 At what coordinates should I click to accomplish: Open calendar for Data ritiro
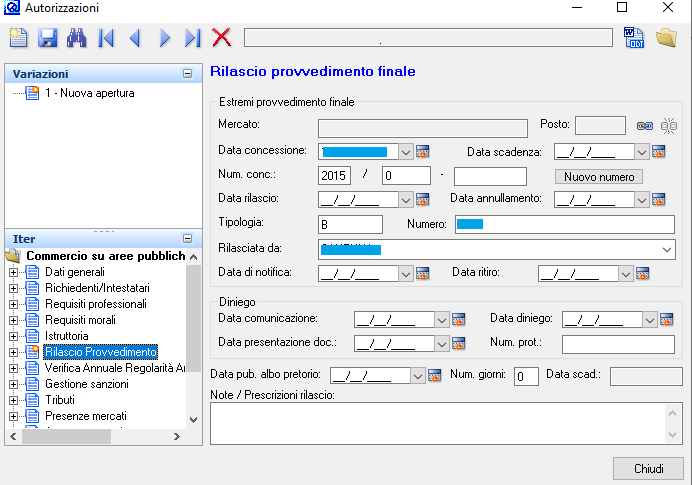(x=642, y=274)
